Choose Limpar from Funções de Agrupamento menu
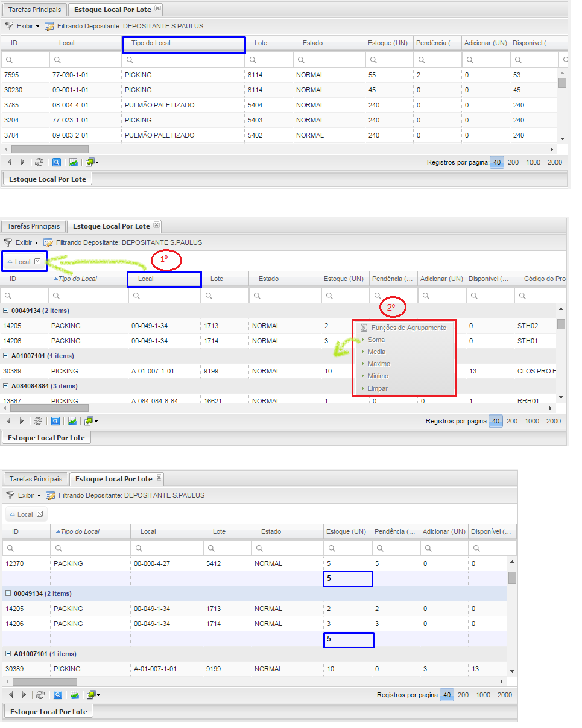Image resolution: width=582 pixels, height=728 pixels. (x=378, y=388)
